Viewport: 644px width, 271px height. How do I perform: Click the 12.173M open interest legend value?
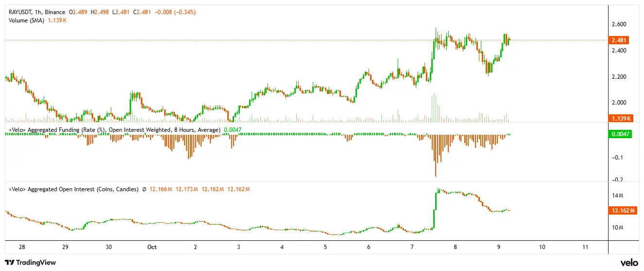point(186,189)
